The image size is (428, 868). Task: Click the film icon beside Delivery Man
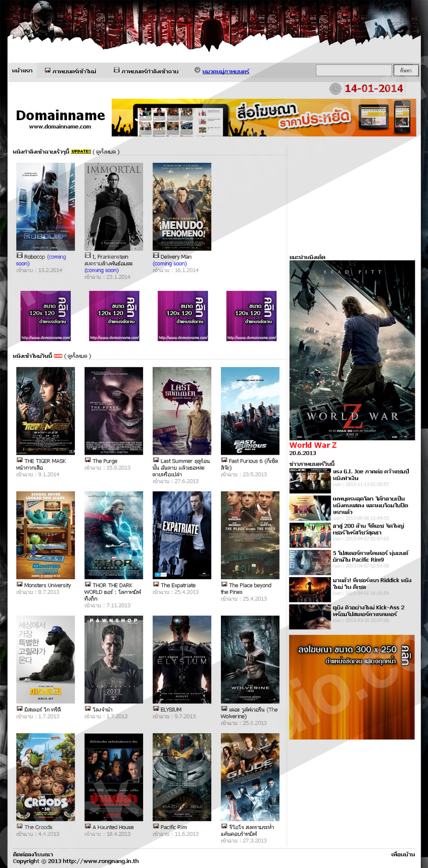155,255
